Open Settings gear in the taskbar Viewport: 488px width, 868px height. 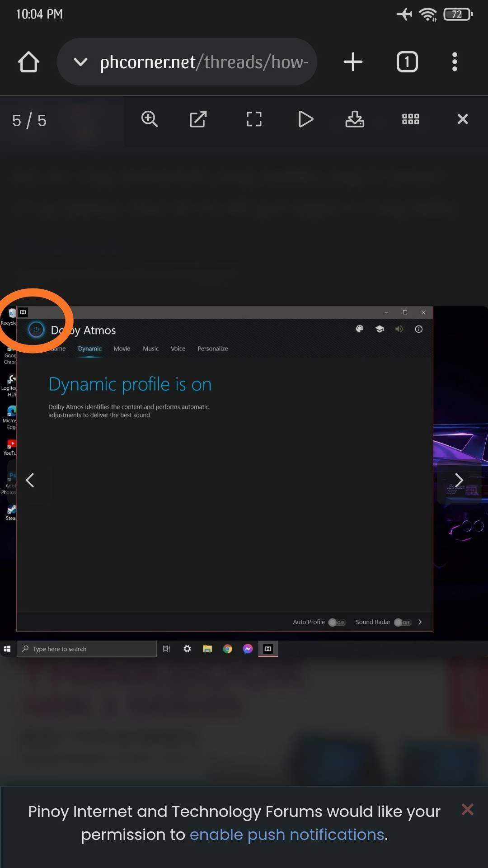click(187, 649)
